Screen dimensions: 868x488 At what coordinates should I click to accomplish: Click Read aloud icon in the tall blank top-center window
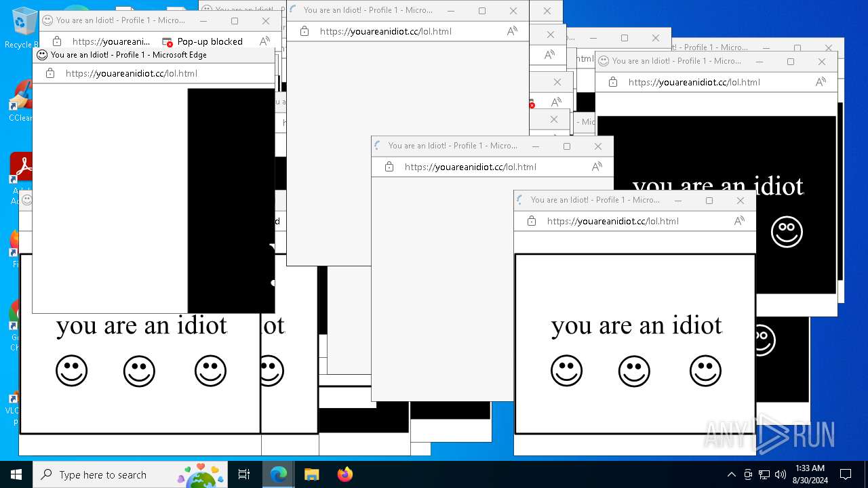pyautogui.click(x=512, y=31)
